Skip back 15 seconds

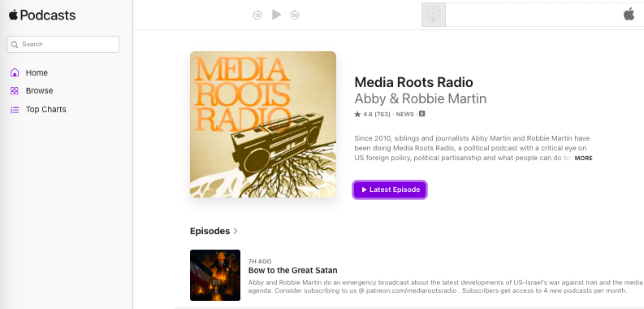point(257,15)
